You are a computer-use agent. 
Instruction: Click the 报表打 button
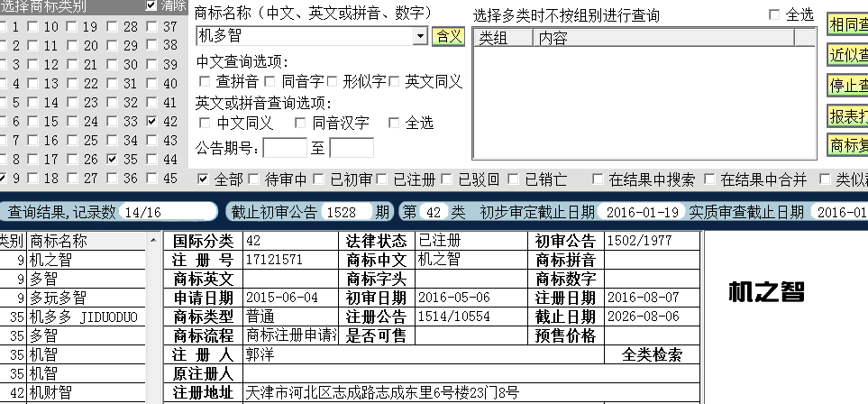pos(848,115)
